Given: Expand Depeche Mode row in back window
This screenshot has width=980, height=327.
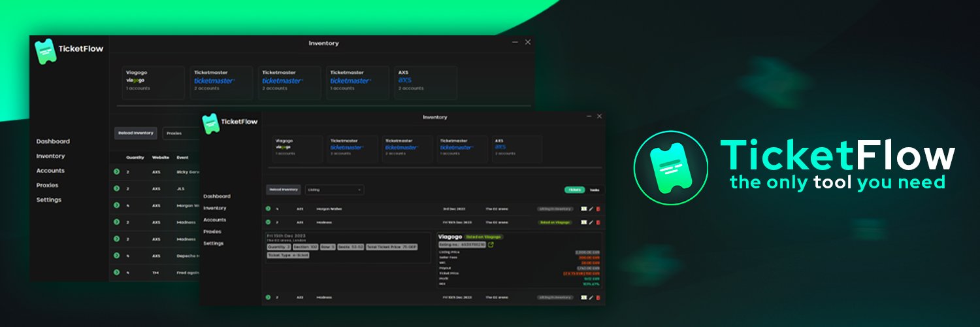Looking at the screenshot, I should [x=116, y=255].
